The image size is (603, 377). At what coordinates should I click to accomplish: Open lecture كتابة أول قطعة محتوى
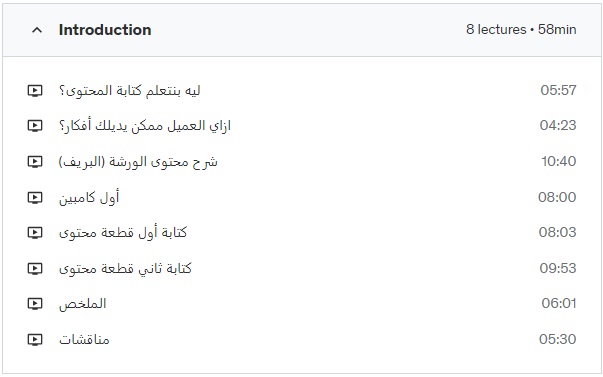click(123, 233)
